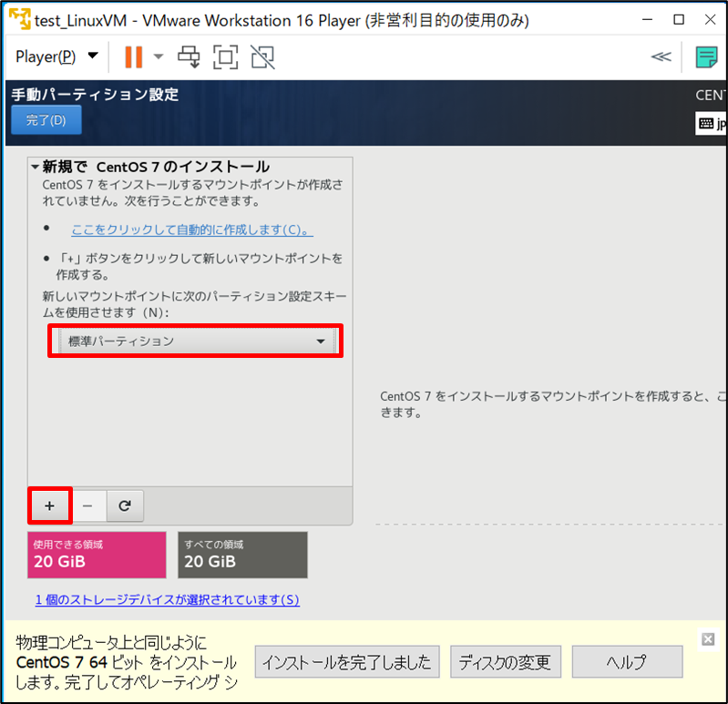The height and width of the screenshot is (704, 728).
Task: Click the VMware logo icon in the title bar
Action: pos(20,19)
